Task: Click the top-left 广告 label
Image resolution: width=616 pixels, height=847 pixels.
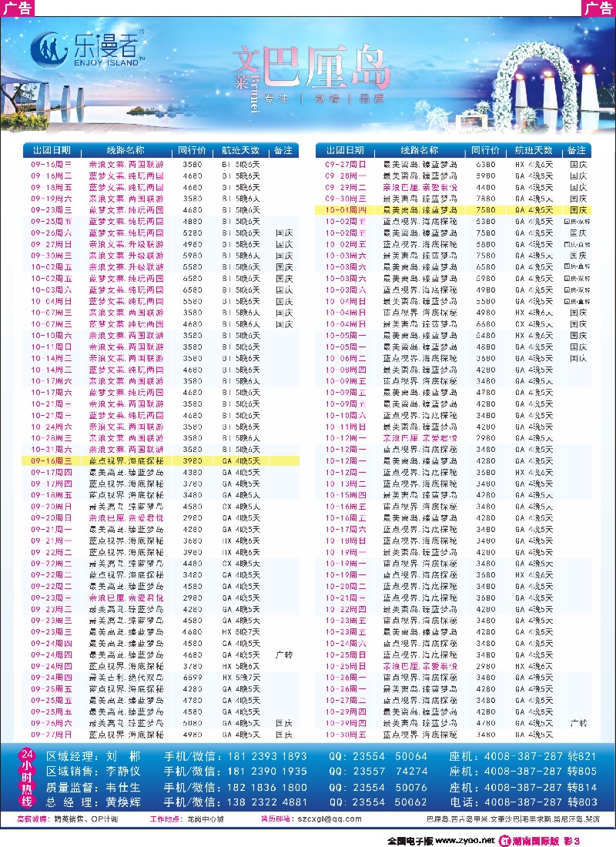Action: point(17,8)
